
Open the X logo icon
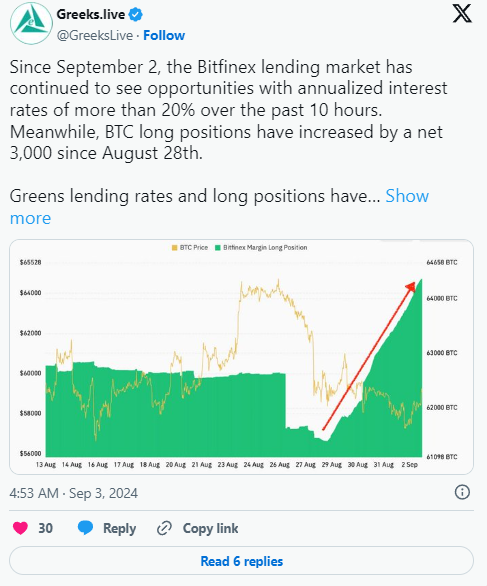coord(462,14)
